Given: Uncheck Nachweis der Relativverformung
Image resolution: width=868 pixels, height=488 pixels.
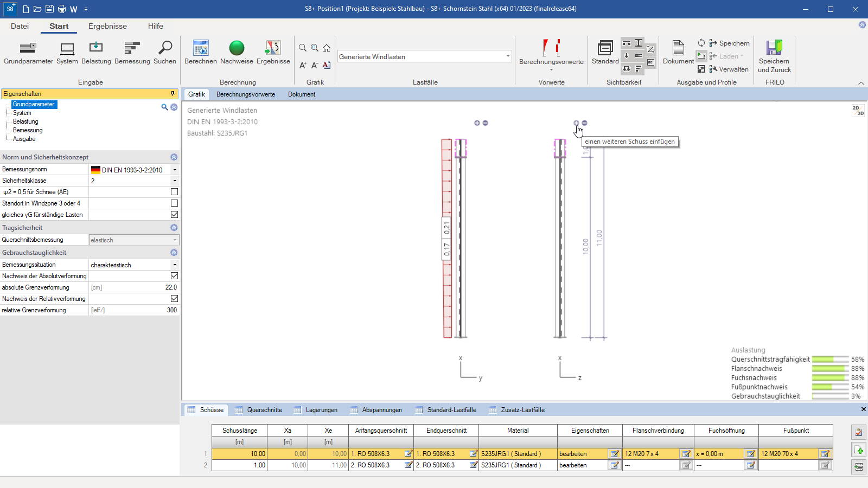Looking at the screenshot, I should coord(174,299).
